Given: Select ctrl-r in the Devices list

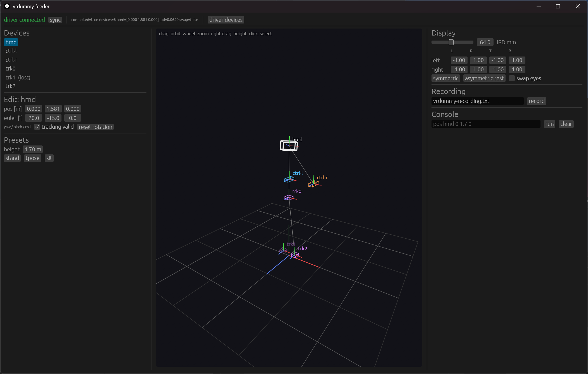Looking at the screenshot, I should (11, 60).
